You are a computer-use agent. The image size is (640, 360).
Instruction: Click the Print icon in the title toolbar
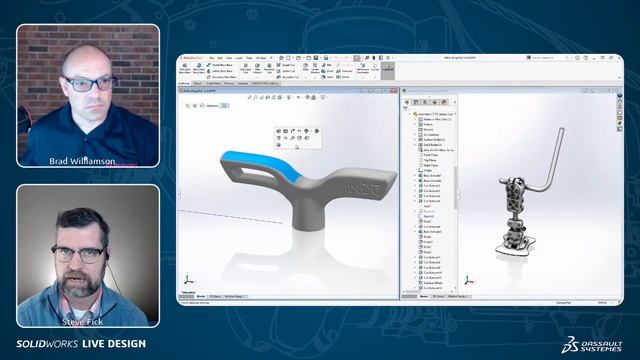tap(326, 58)
